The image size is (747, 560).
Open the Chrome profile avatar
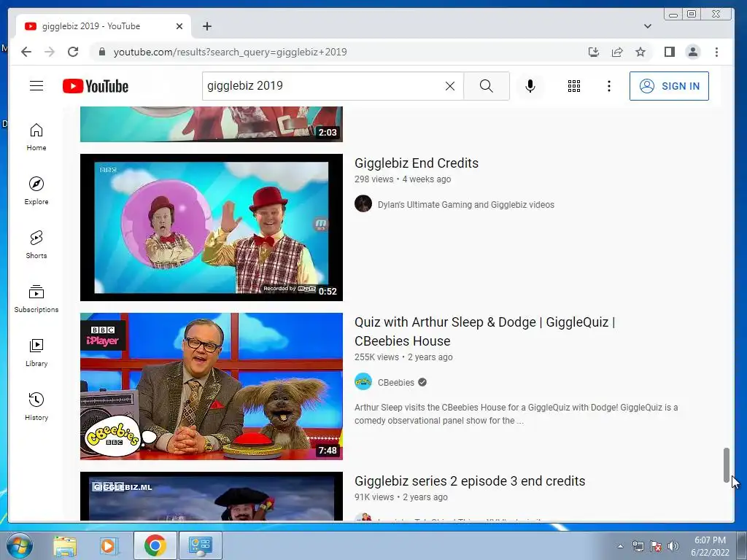[693, 52]
